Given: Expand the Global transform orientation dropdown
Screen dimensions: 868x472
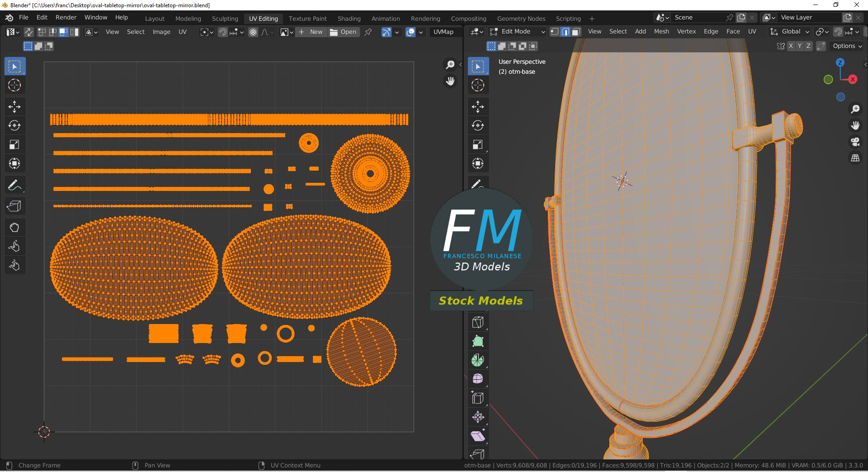Looking at the screenshot, I should [x=790, y=32].
